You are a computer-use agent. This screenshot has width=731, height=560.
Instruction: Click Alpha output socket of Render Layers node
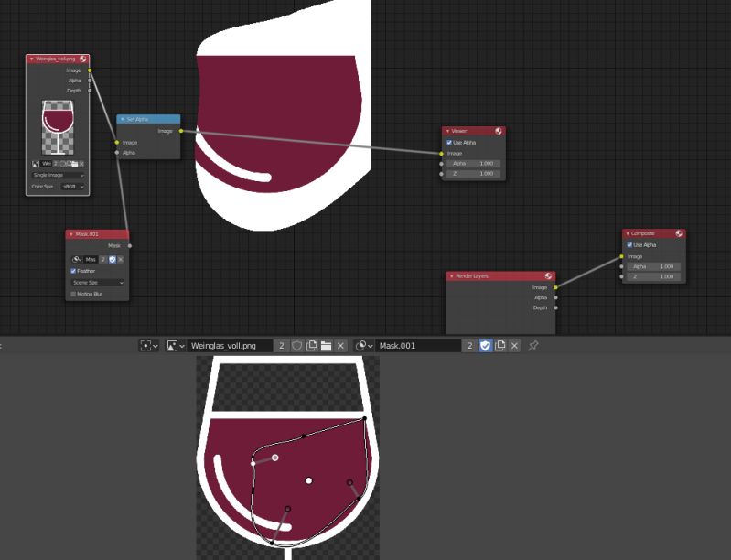[x=555, y=297]
